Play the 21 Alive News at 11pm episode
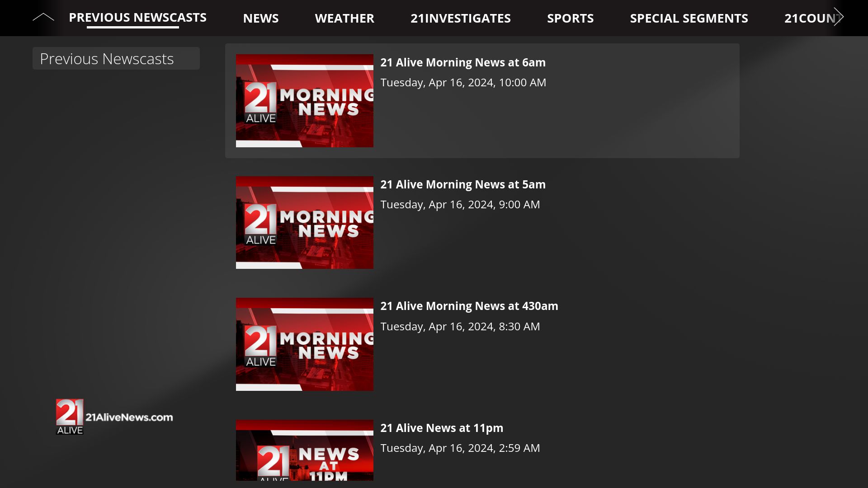Image resolution: width=868 pixels, height=488 pixels. pyautogui.click(x=442, y=428)
